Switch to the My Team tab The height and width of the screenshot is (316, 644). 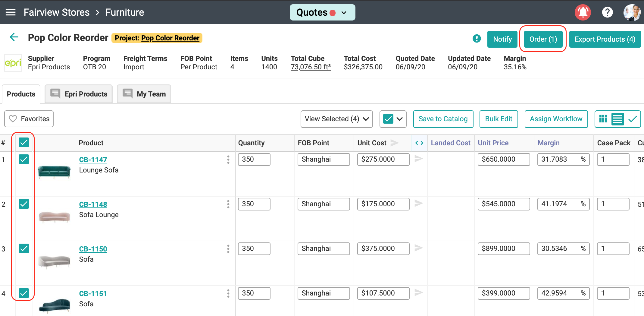[x=144, y=94]
